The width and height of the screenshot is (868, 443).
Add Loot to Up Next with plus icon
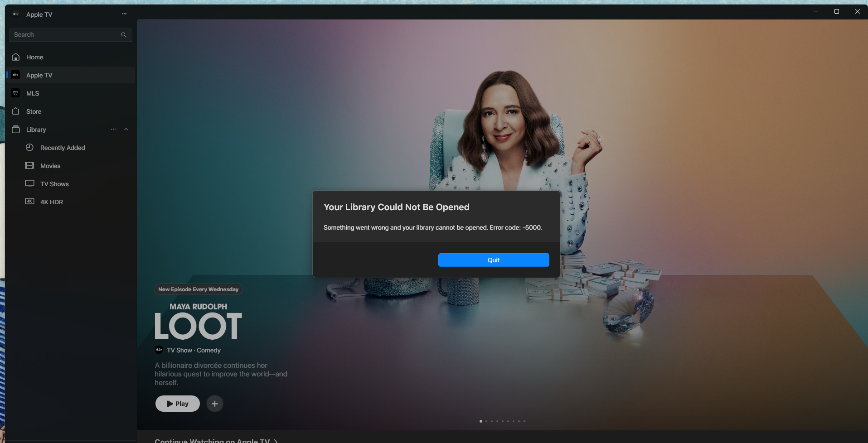pos(215,404)
